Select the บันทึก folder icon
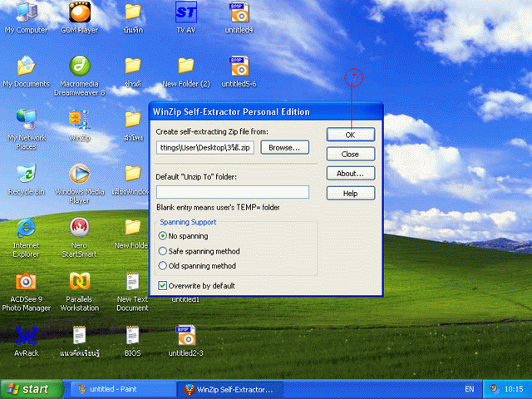The width and height of the screenshot is (532, 399). tap(133, 17)
